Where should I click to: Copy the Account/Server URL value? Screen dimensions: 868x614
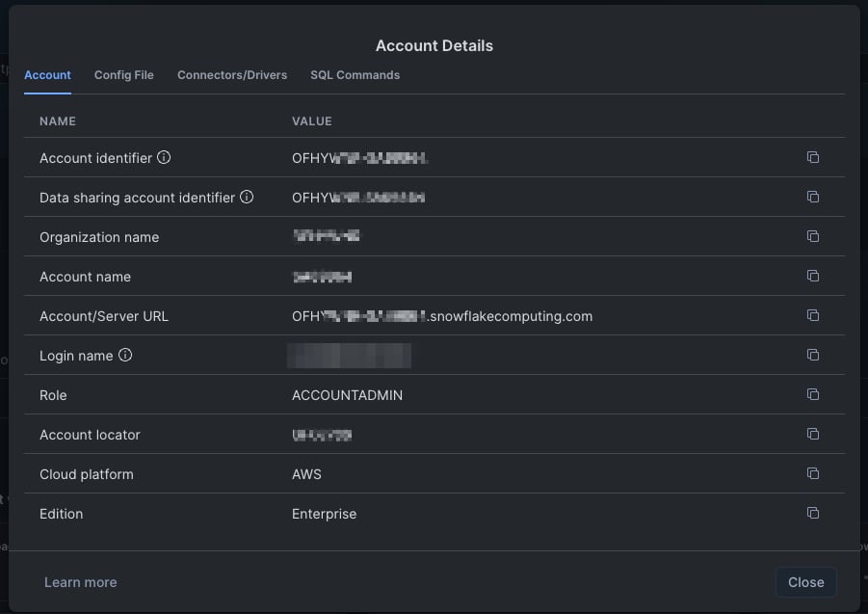pyautogui.click(x=813, y=315)
